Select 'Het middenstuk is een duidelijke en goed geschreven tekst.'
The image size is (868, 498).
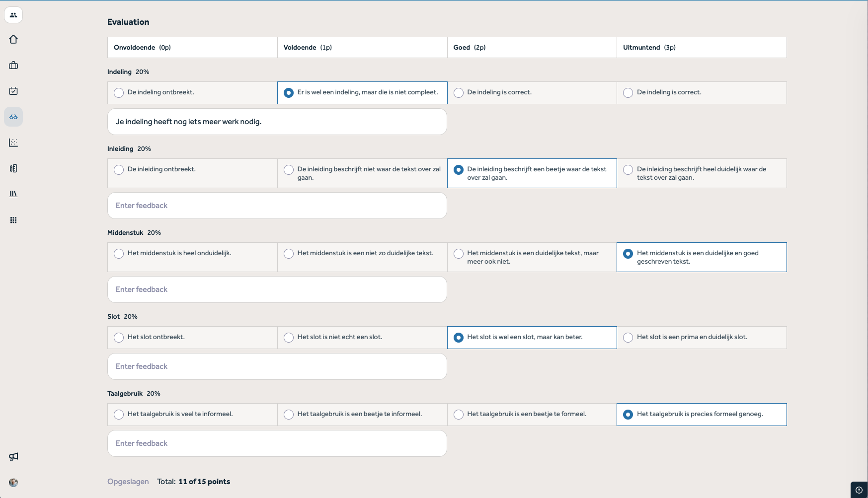click(702, 257)
